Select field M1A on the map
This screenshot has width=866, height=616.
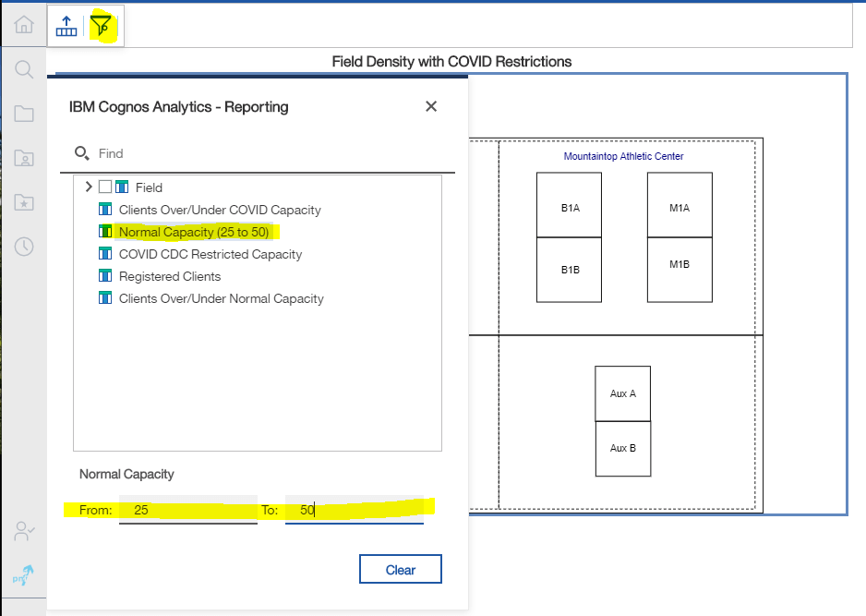[x=680, y=205]
